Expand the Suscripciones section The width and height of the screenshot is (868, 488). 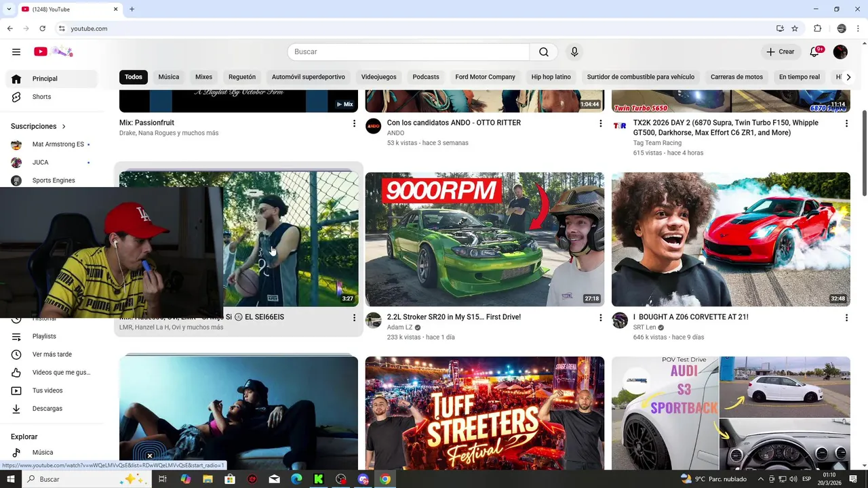point(39,126)
